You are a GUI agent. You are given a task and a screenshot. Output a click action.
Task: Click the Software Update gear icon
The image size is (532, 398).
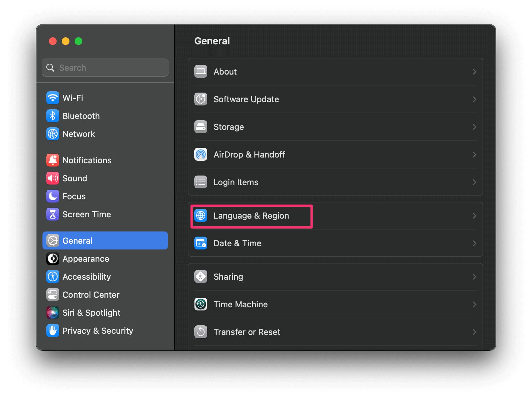pyautogui.click(x=201, y=99)
